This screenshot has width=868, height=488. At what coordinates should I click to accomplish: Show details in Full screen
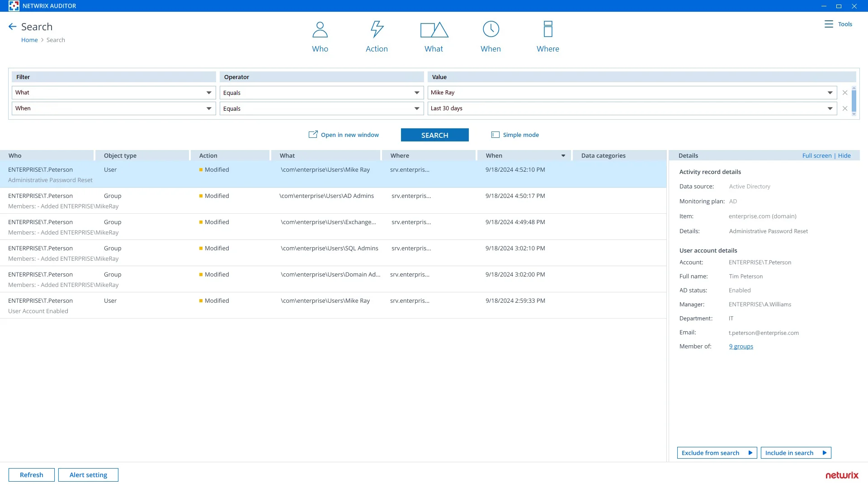(817, 155)
